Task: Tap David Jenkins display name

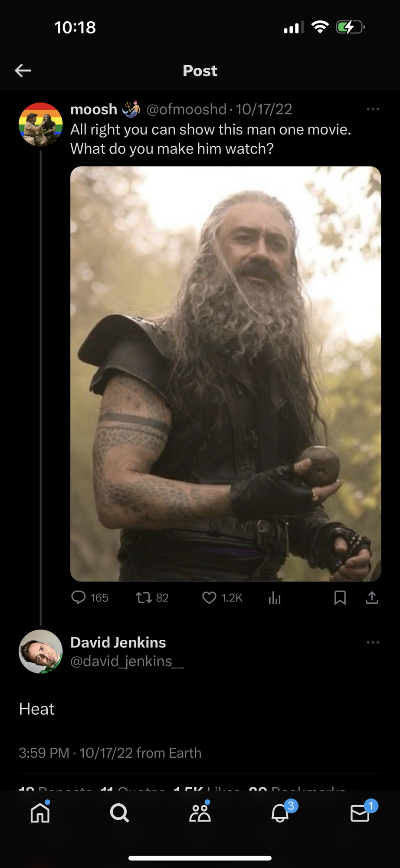Action: 118,642
